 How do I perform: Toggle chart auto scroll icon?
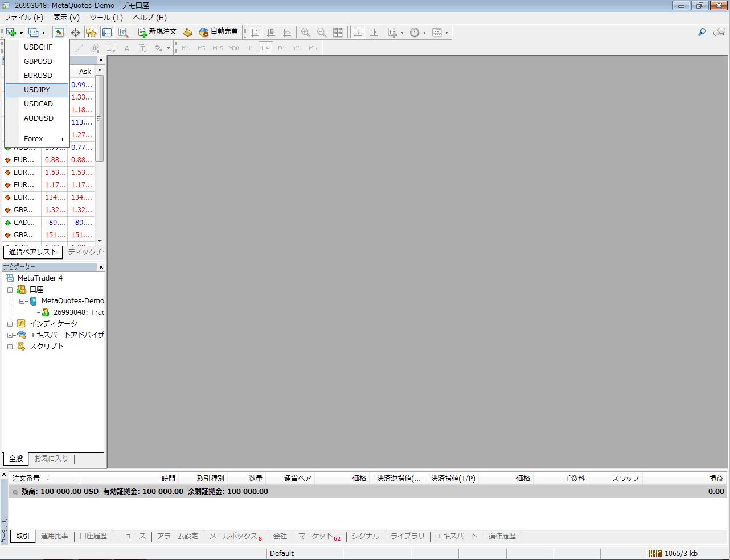(357, 32)
